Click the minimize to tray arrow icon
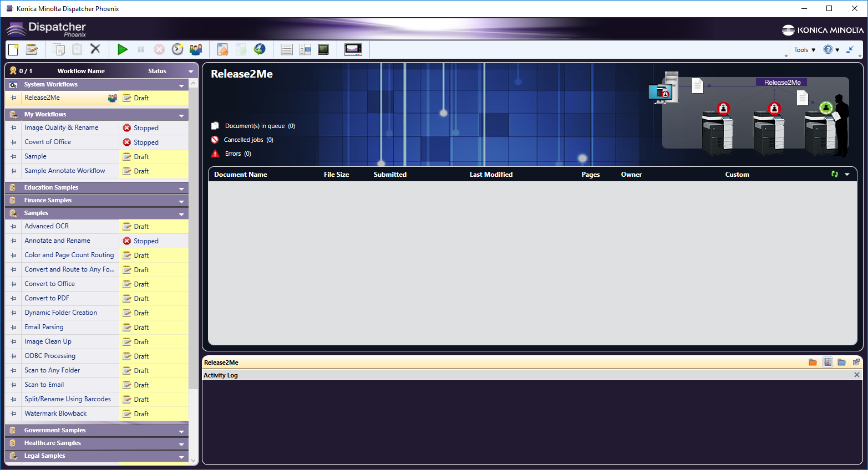Screen dimensions: 868x470 coord(850,49)
